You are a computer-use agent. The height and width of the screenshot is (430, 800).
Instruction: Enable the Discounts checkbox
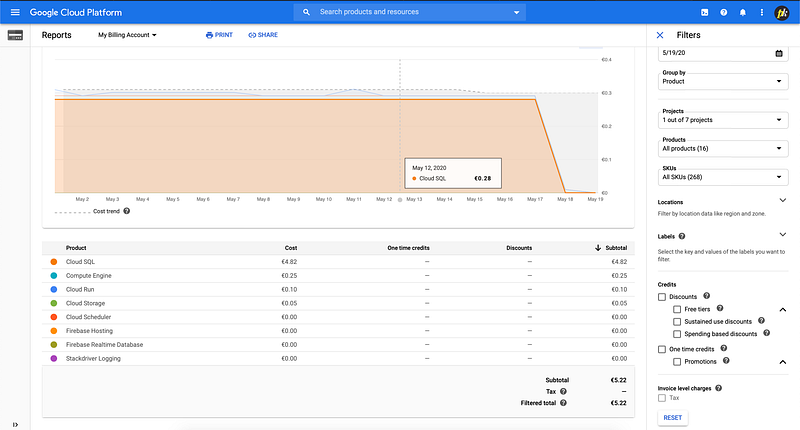662,297
